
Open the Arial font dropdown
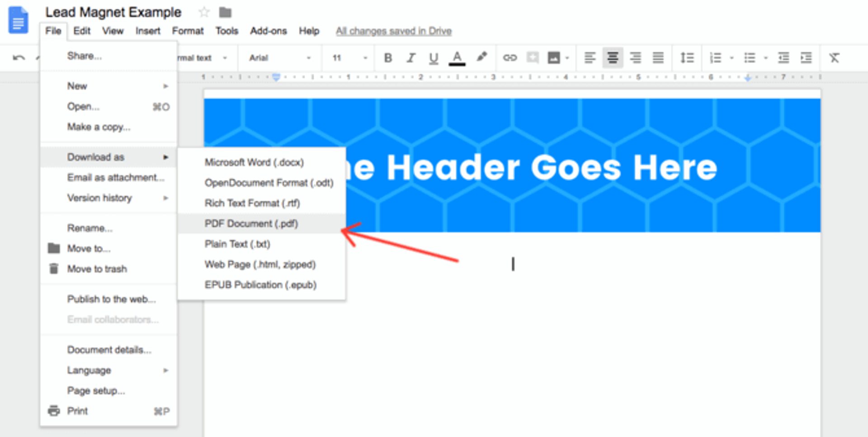[279, 58]
